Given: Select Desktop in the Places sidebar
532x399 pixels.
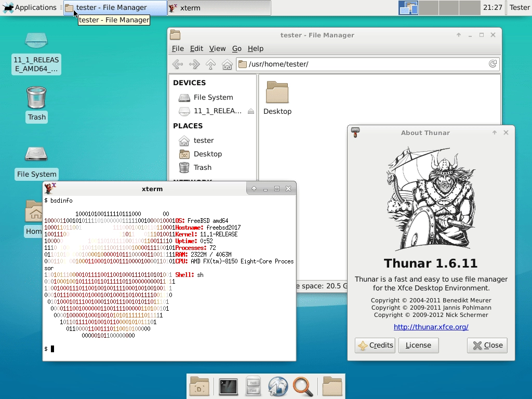Looking at the screenshot, I should coord(212,154).
